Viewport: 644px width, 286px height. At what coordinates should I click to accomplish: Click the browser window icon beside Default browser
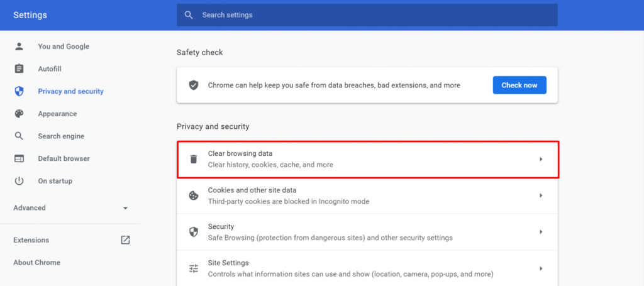click(x=19, y=158)
